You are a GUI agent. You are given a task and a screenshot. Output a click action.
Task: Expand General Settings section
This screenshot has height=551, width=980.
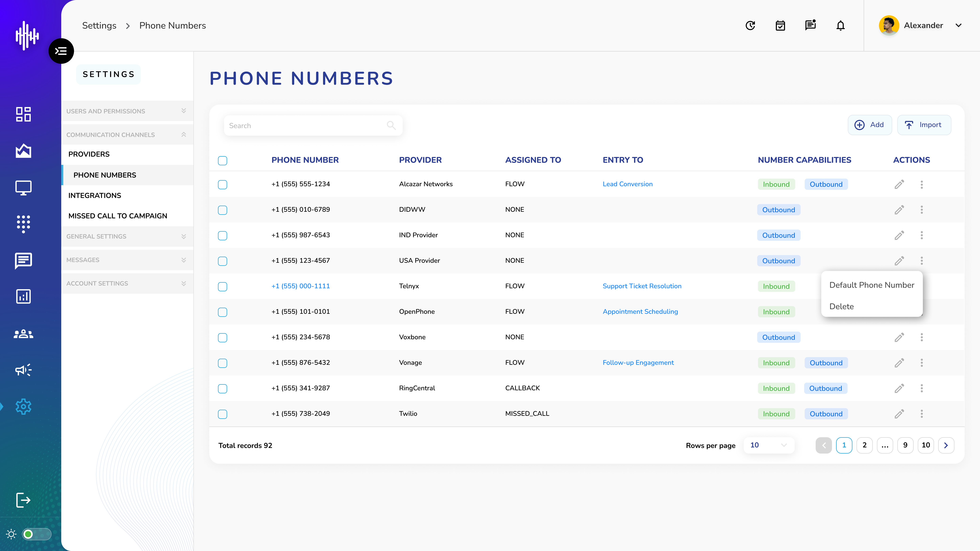coord(127,236)
